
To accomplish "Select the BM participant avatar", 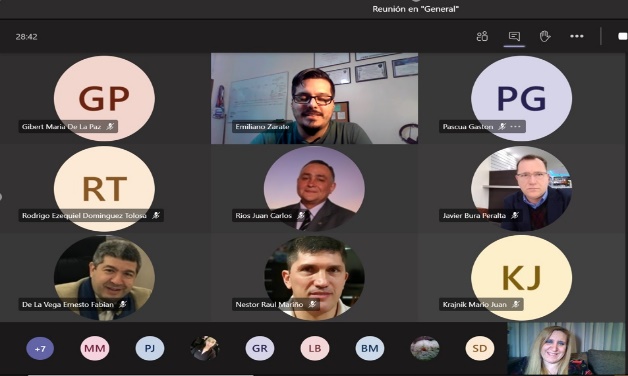I will [x=370, y=348].
